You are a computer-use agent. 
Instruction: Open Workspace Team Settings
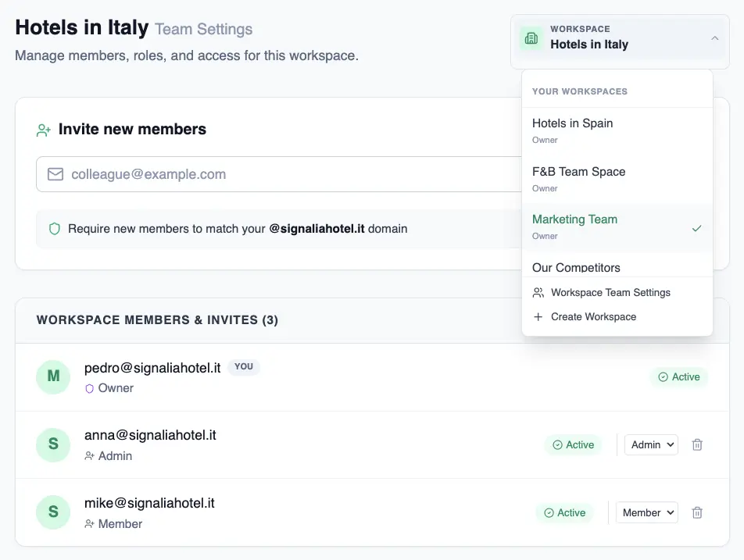[x=617, y=293]
